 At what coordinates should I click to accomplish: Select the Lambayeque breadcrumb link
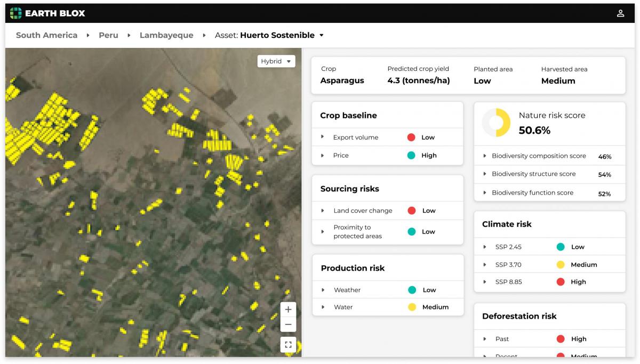pos(166,35)
